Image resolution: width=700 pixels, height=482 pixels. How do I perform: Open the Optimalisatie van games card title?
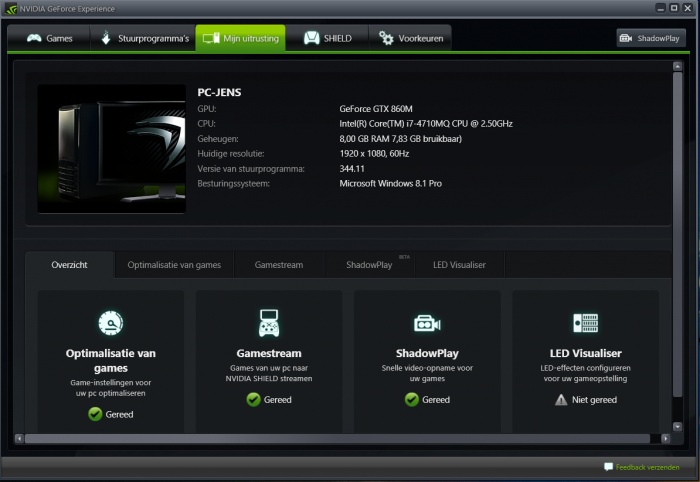(111, 361)
